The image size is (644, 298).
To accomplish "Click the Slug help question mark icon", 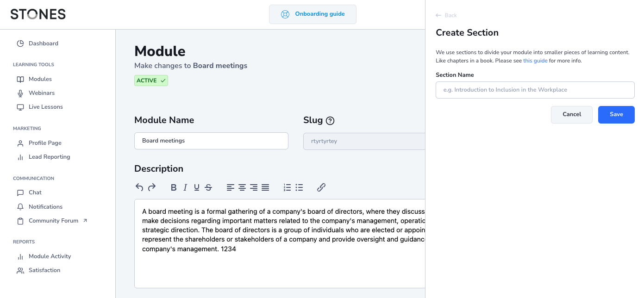I will 330,121.
